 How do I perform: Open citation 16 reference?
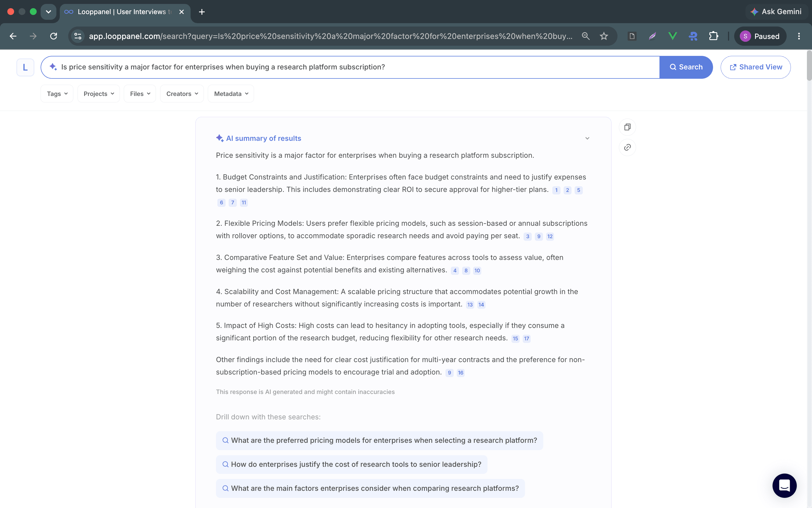461,373
